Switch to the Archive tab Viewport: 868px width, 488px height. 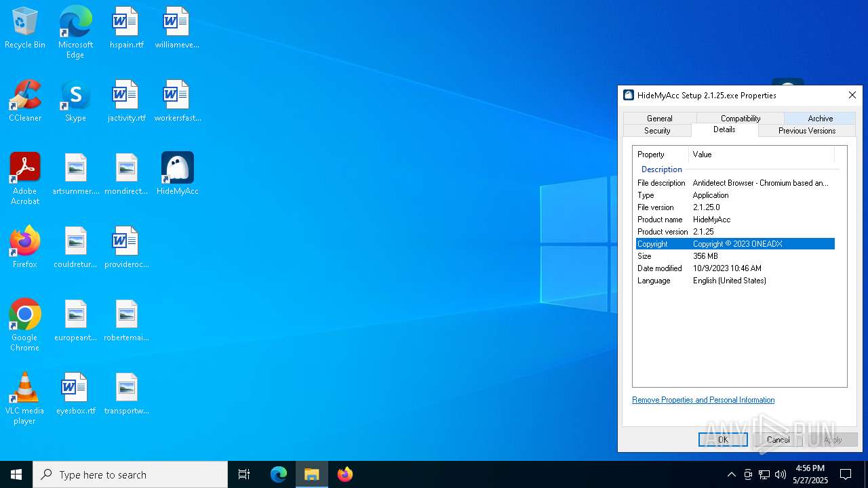pyautogui.click(x=821, y=118)
